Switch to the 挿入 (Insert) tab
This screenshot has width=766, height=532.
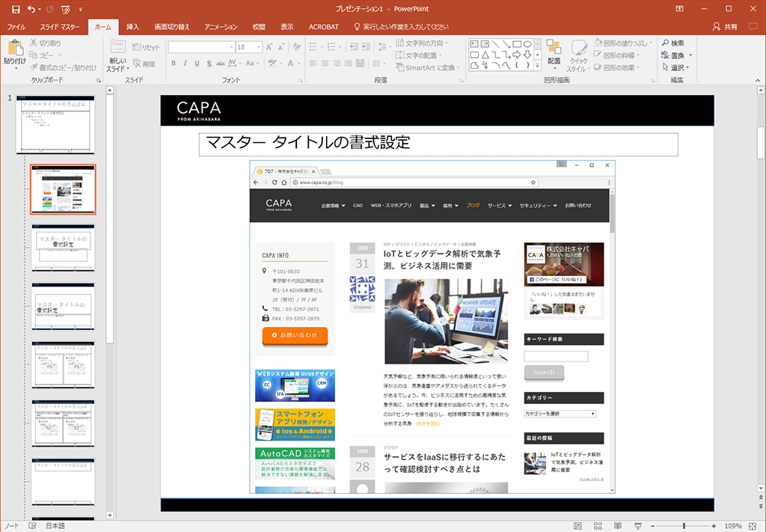point(132,27)
